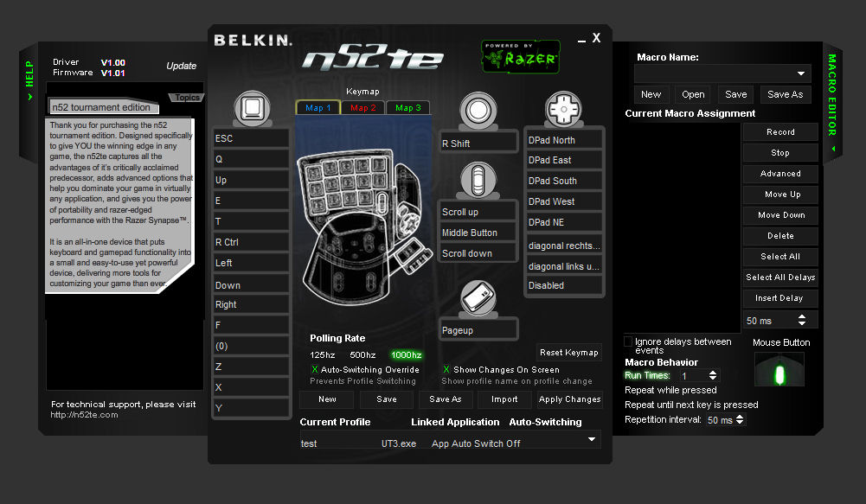
Task: Click the macro Stop button
Action: pos(780,153)
